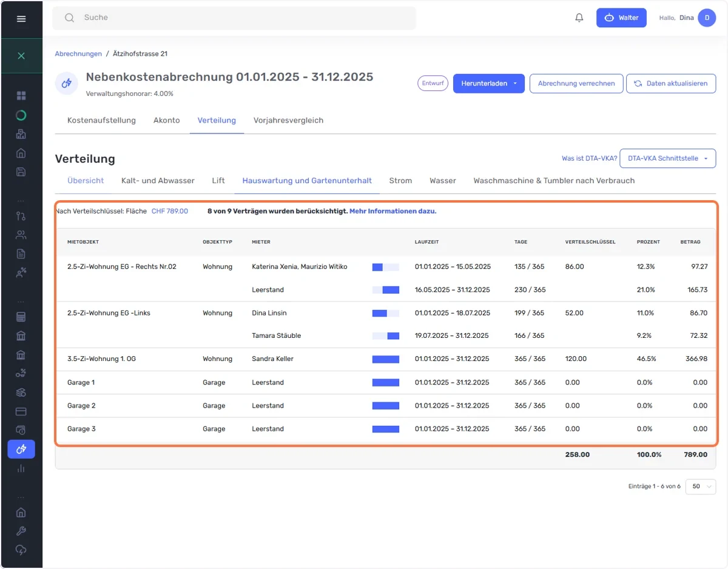The image size is (728, 569).
Task: Open the Walter assistant button
Action: point(621,18)
